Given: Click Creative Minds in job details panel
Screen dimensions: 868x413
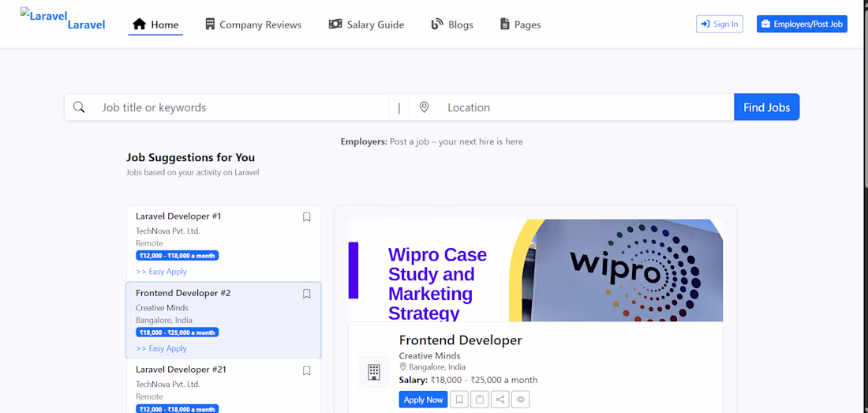Looking at the screenshot, I should (429, 355).
